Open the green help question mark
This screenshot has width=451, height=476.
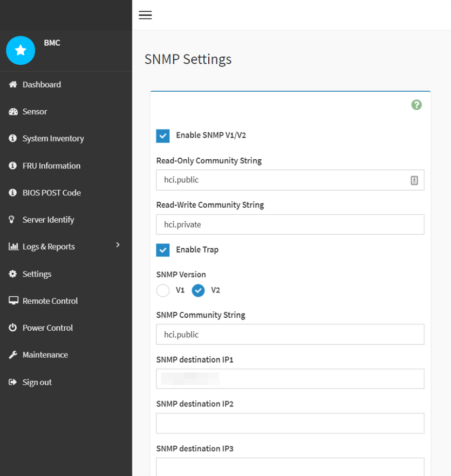(416, 105)
